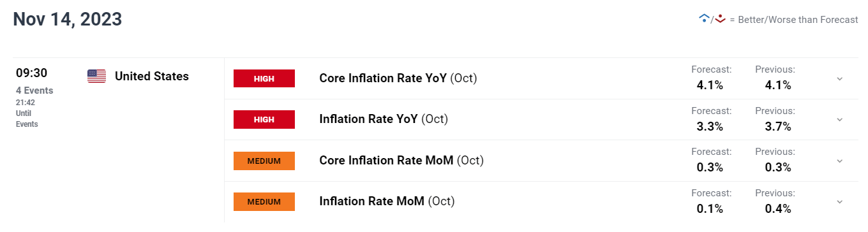Image resolution: width=868 pixels, height=232 pixels.
Task: Open the Inflation Rate YoY event title
Action: coord(384,119)
